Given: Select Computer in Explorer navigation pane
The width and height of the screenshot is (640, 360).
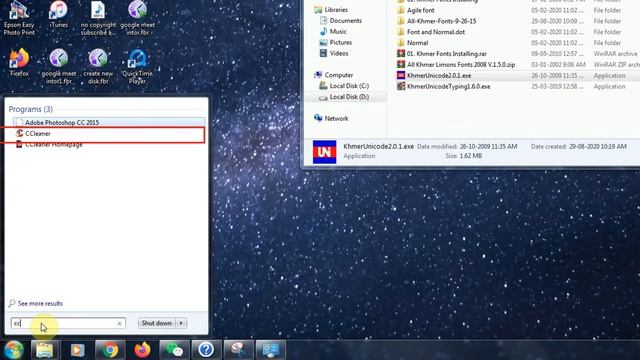Looking at the screenshot, I should [x=333, y=75].
